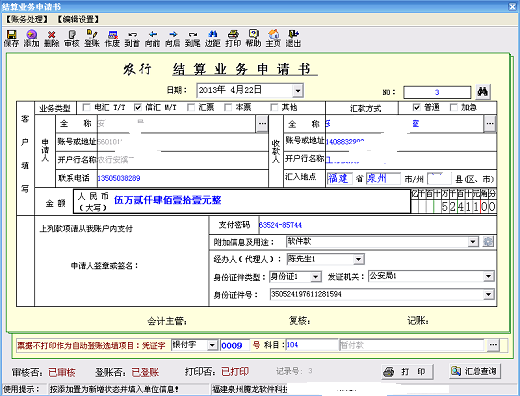Check the 本票 checkbox
Image resolution: width=520 pixels, height=396 pixels.
tap(228, 107)
